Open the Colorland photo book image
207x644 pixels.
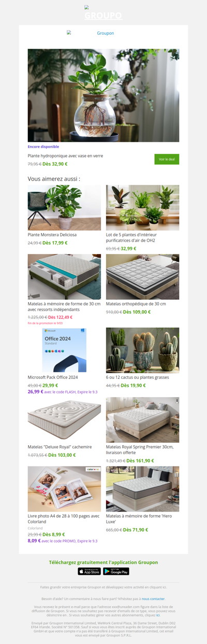[x=64, y=489]
